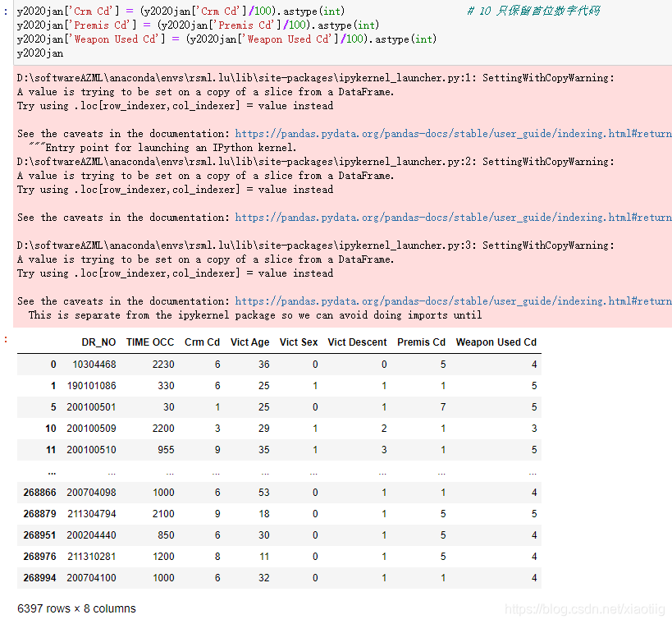Click the '6397 rows × 8 columns' summary
This screenshot has width=672, height=624.
(76, 608)
